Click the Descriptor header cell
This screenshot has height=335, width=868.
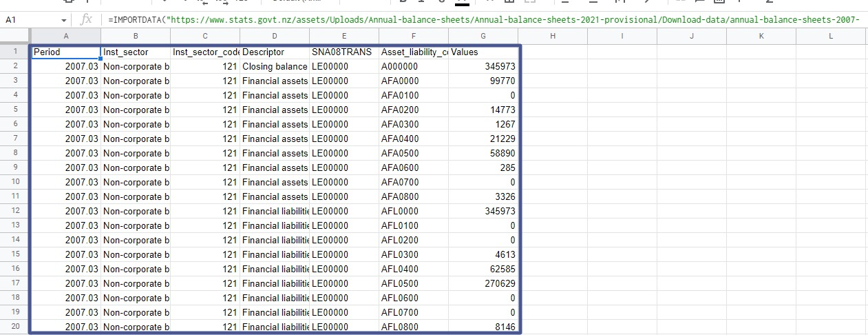click(x=275, y=52)
